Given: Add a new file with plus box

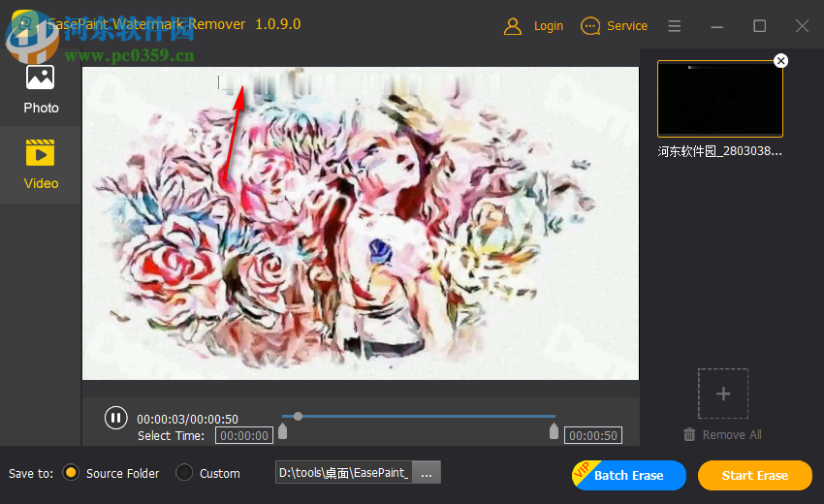Looking at the screenshot, I should coord(723,394).
